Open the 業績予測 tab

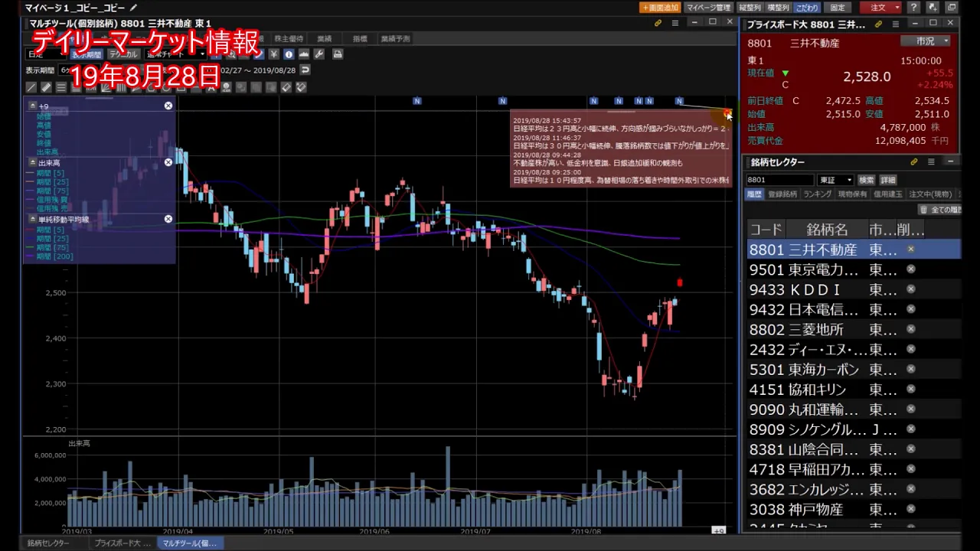point(395,39)
